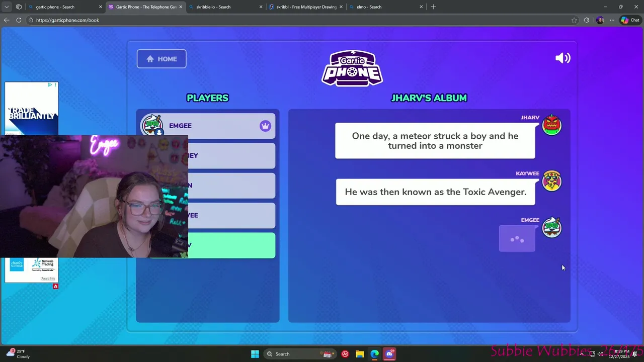
Task: Click KAYWEE's pizza avatar in the album
Action: pyautogui.click(x=552, y=181)
